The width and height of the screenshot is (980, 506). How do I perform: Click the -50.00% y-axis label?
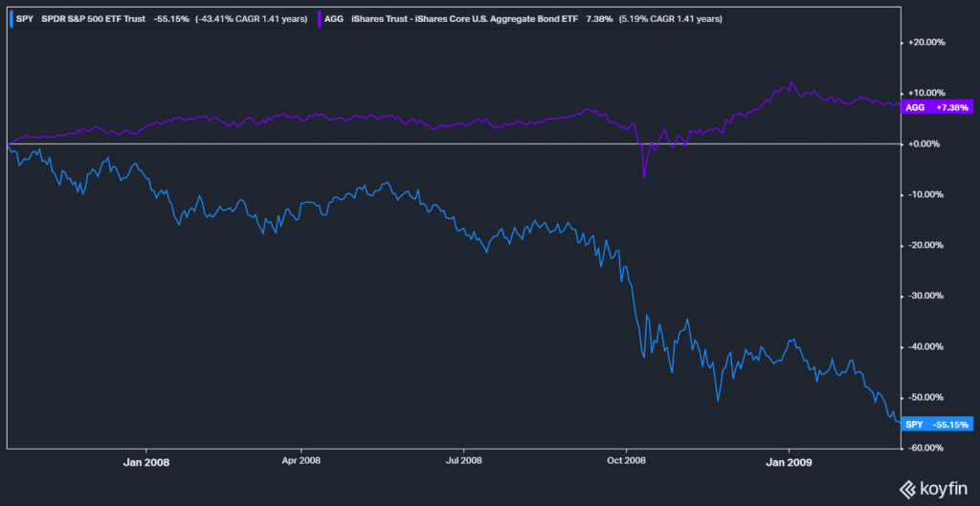coord(927,397)
